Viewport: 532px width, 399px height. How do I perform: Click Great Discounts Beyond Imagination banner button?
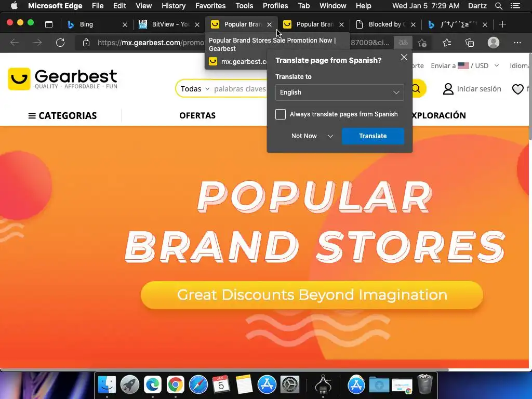click(312, 295)
